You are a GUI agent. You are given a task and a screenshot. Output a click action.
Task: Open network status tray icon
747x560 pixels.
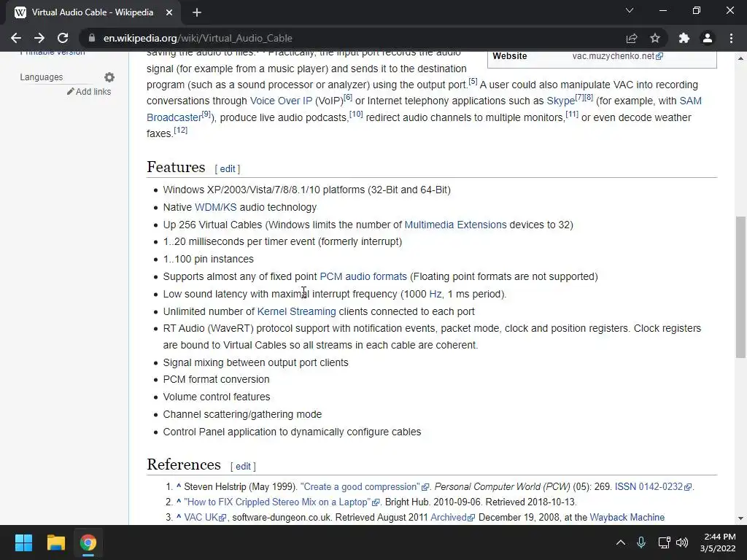[x=664, y=542]
